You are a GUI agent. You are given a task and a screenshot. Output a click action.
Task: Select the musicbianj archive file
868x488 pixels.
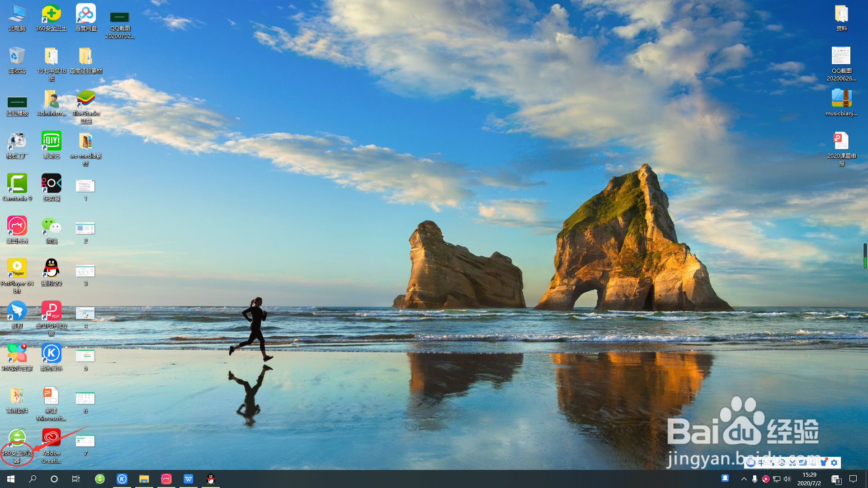point(841,103)
